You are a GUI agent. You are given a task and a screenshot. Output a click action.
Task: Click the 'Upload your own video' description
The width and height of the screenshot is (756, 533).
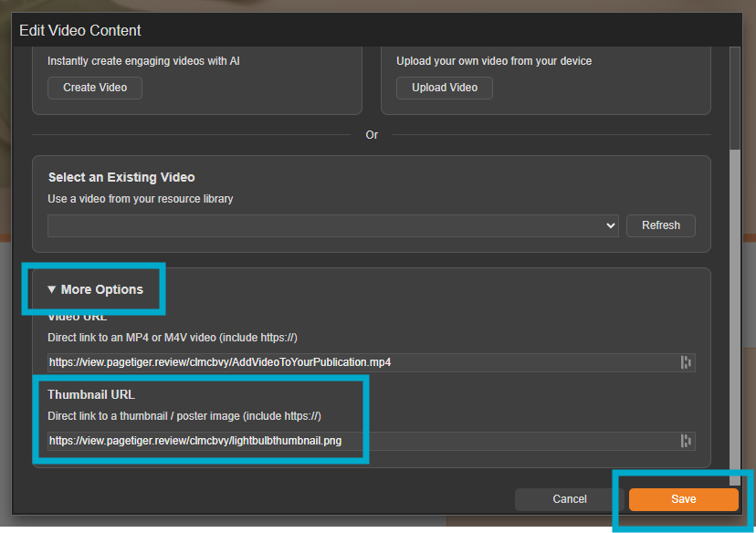(494, 61)
